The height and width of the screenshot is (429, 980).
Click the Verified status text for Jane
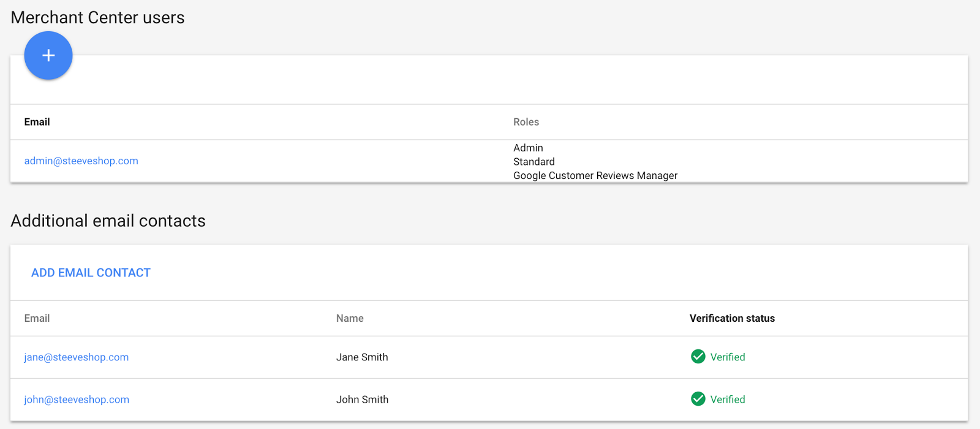[728, 357]
